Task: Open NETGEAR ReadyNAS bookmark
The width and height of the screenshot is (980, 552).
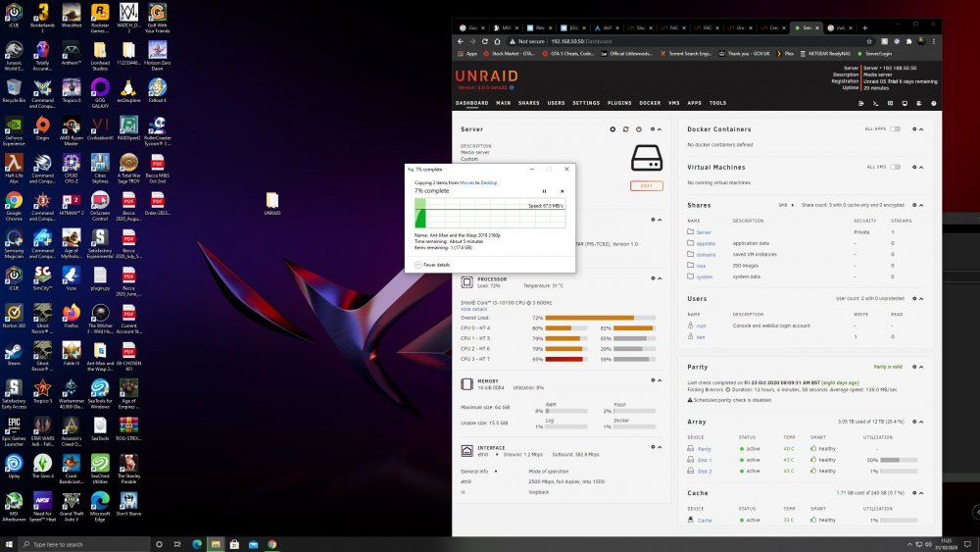Action: (x=824, y=54)
